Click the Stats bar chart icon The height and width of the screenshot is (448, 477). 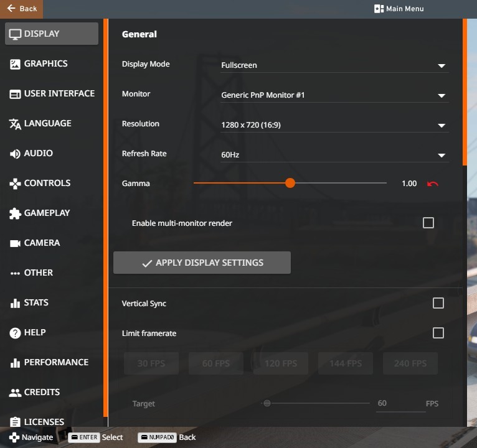[x=15, y=303]
